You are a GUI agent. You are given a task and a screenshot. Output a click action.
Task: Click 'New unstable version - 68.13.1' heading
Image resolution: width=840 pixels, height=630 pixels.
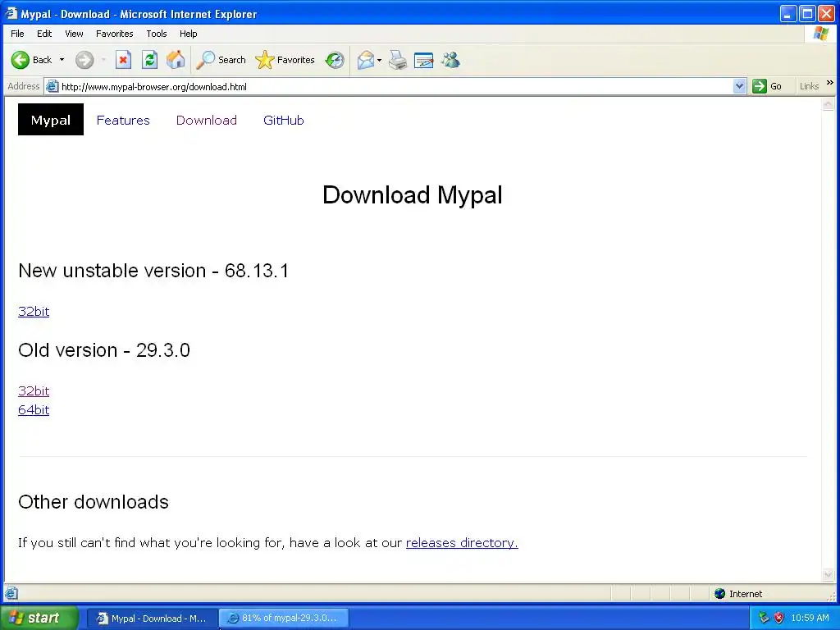click(x=153, y=271)
